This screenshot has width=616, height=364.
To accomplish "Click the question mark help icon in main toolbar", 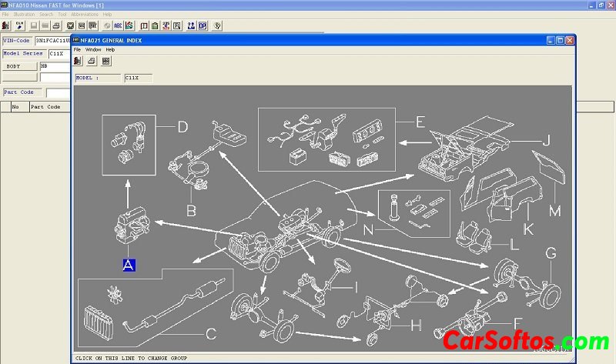I will pos(218,25).
